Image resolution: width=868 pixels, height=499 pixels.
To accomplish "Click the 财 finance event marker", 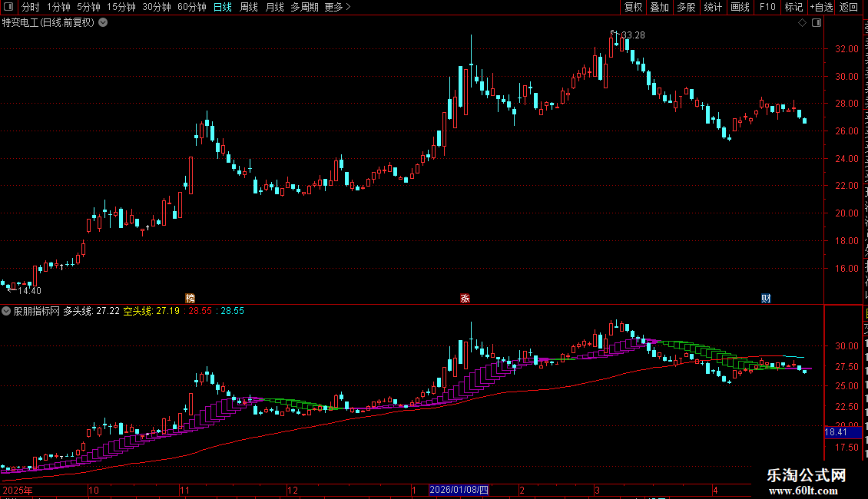I will [766, 298].
